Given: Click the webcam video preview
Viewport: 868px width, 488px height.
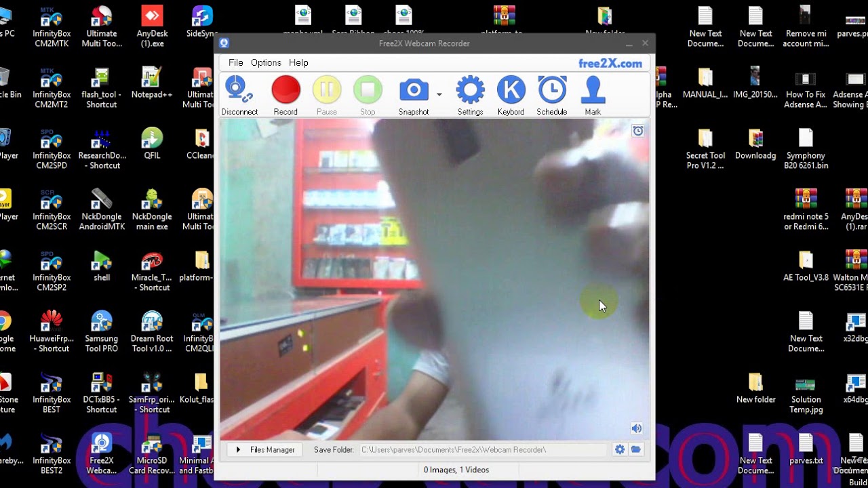Looking at the screenshot, I should 434,279.
